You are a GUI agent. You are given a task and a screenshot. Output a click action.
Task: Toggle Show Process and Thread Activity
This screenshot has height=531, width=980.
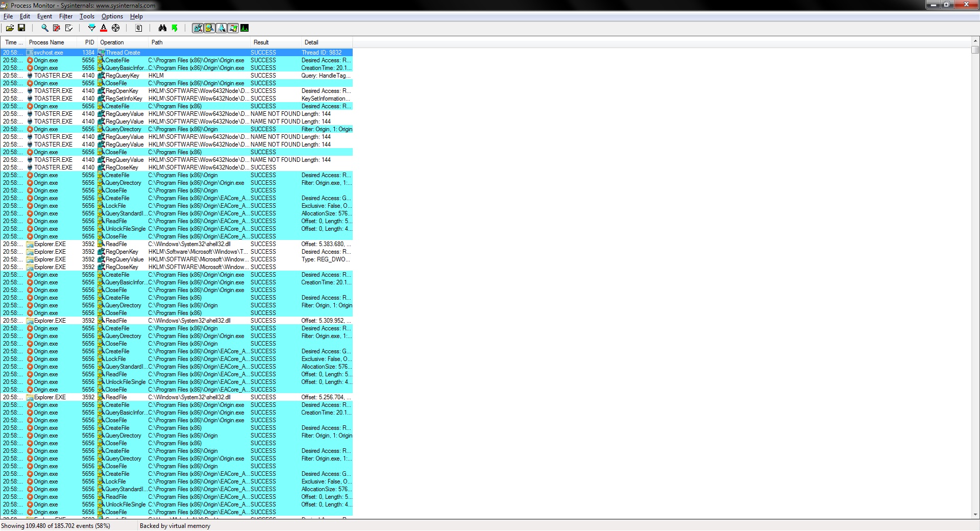(x=233, y=28)
